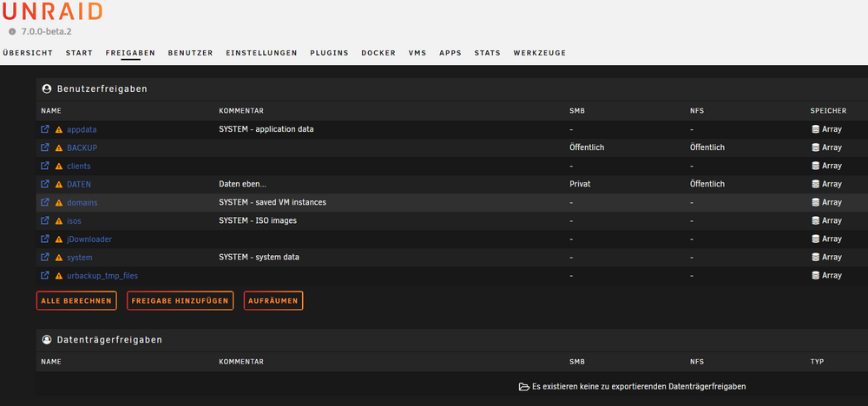Click the Aufräumen button
868x406 pixels.
(273, 301)
